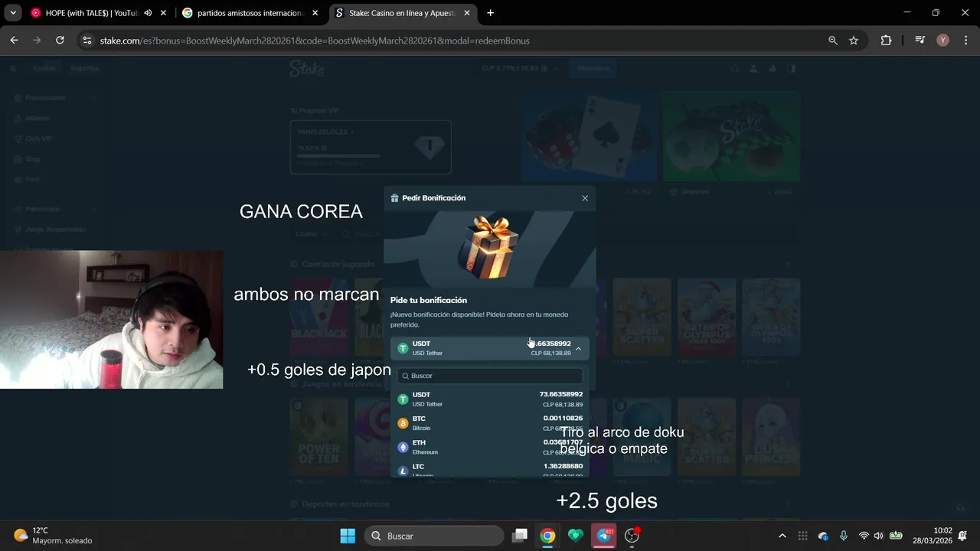Open the volume speaker tray icon
This screenshot has height=551, width=980.
(x=878, y=536)
